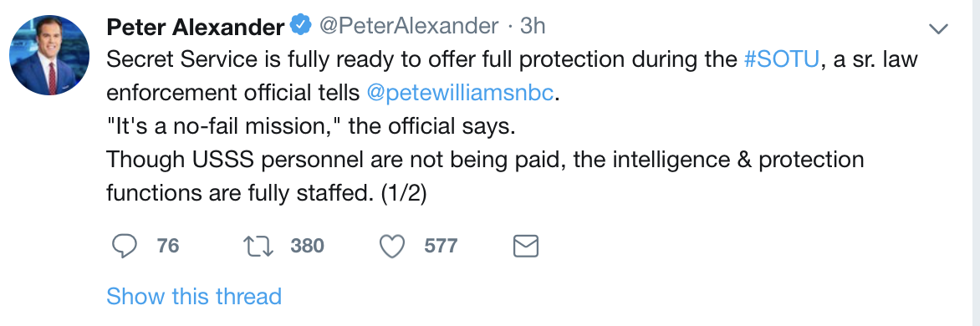
Task: Send via the envelope direct message icon
Action: (526, 246)
